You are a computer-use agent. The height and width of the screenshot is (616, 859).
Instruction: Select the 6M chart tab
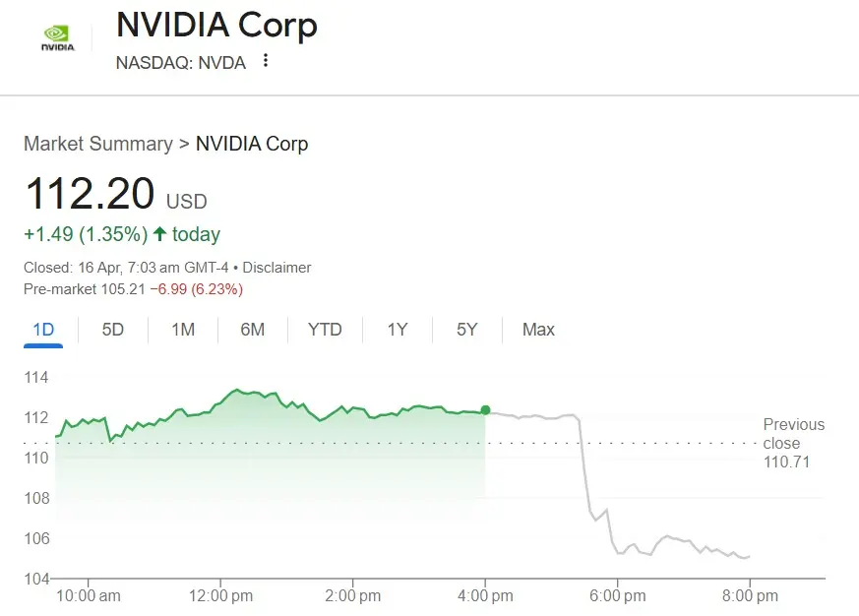(x=253, y=330)
